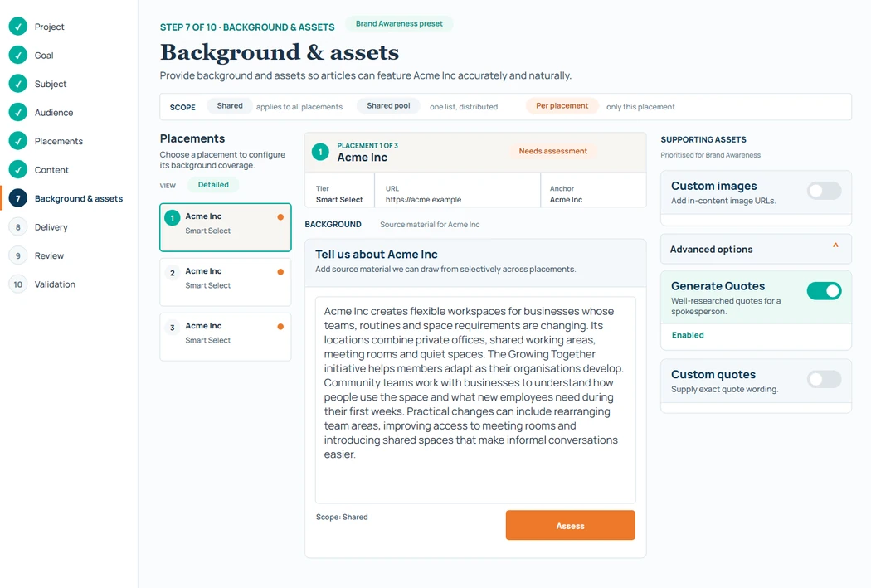Select the Shared pool scope pill
This screenshot has height=588, width=871.
point(388,106)
